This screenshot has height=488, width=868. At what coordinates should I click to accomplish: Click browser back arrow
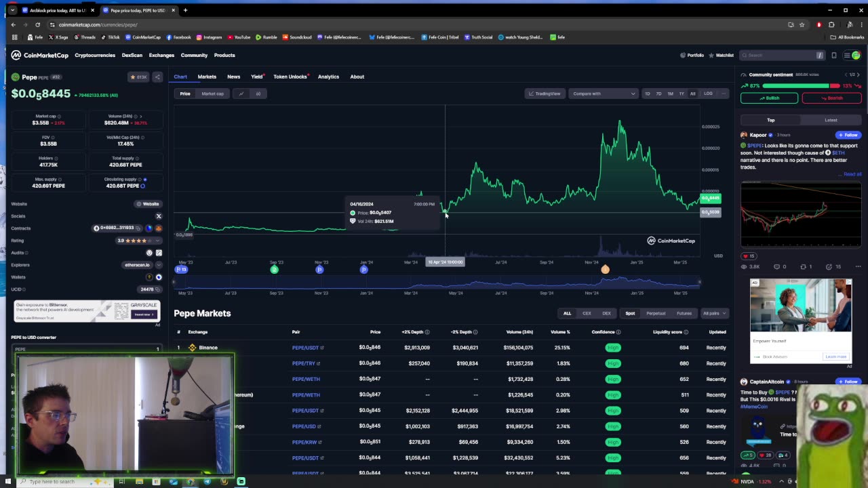(13, 24)
